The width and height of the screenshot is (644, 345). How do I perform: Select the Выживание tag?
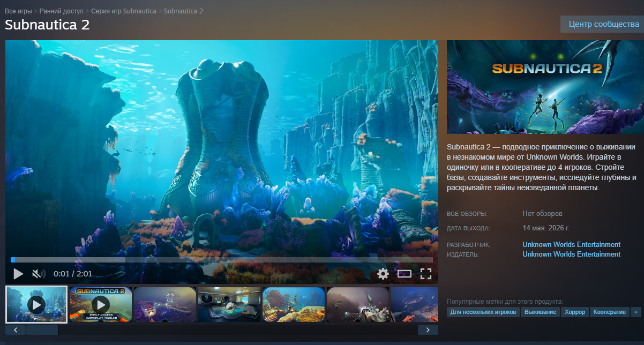pyautogui.click(x=541, y=312)
